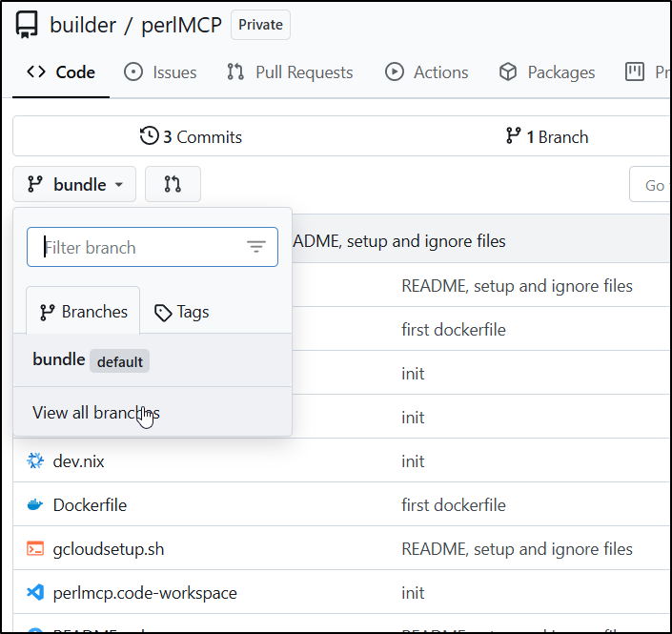Click the Dockerfile whale icon
The image size is (672, 634).
tap(35, 504)
